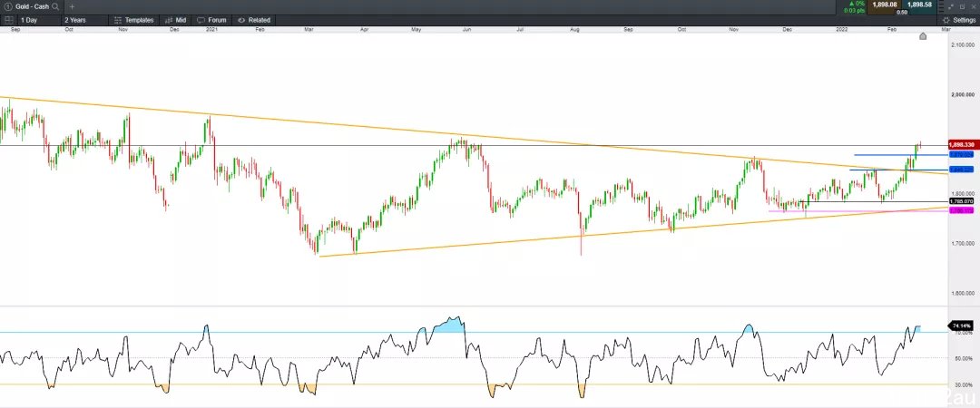Select the lower blue price level label
The height and width of the screenshot is (408, 980).
point(961,170)
